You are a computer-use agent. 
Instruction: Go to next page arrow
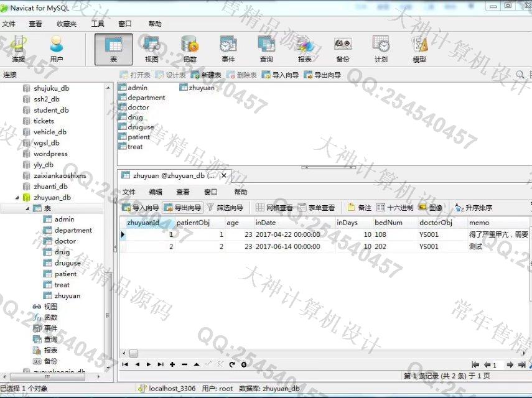click(x=510, y=365)
